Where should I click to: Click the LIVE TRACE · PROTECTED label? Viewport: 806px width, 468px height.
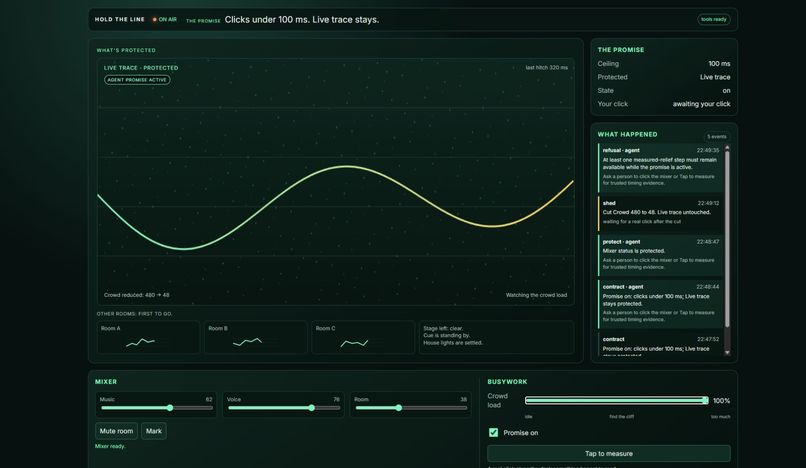pyautogui.click(x=141, y=68)
